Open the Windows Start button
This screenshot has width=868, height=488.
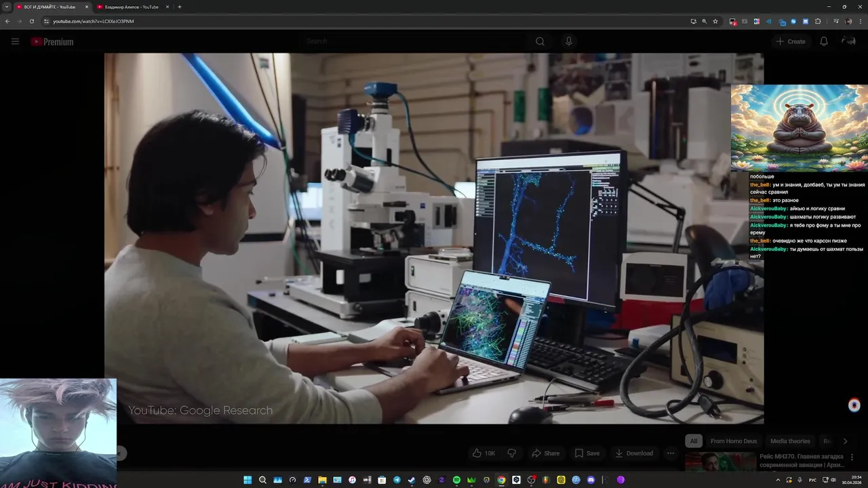coord(248,480)
